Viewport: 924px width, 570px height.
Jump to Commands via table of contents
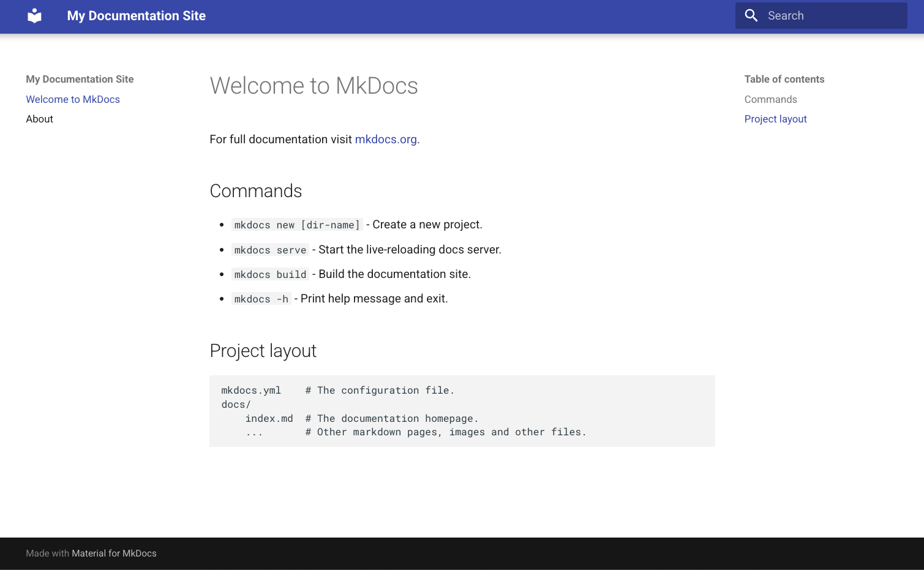pyautogui.click(x=770, y=99)
